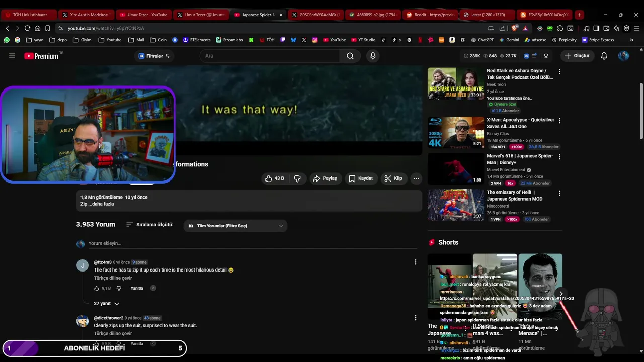Screen dimensions: 644x362
Task: Open the YouTube hamburger guide menu
Action: point(12,56)
